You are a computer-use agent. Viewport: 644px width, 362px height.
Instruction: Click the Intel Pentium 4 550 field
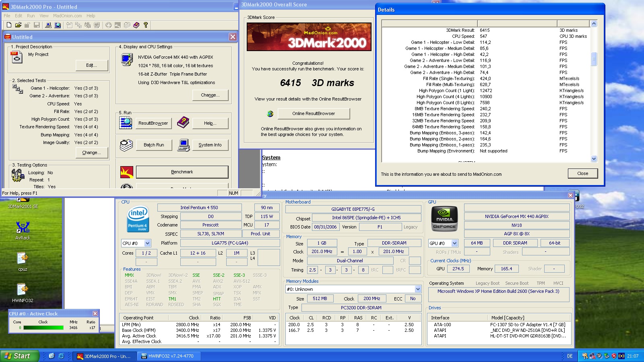[x=199, y=208]
